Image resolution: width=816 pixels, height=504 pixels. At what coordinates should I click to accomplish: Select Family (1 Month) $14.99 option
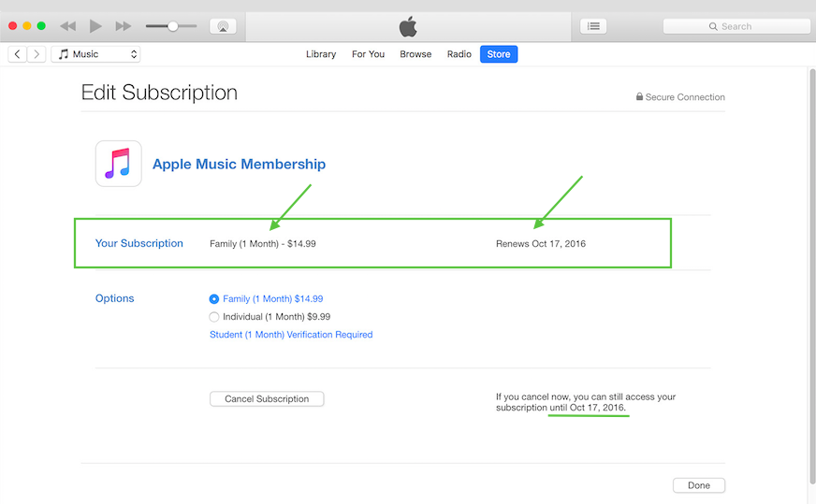(214, 299)
